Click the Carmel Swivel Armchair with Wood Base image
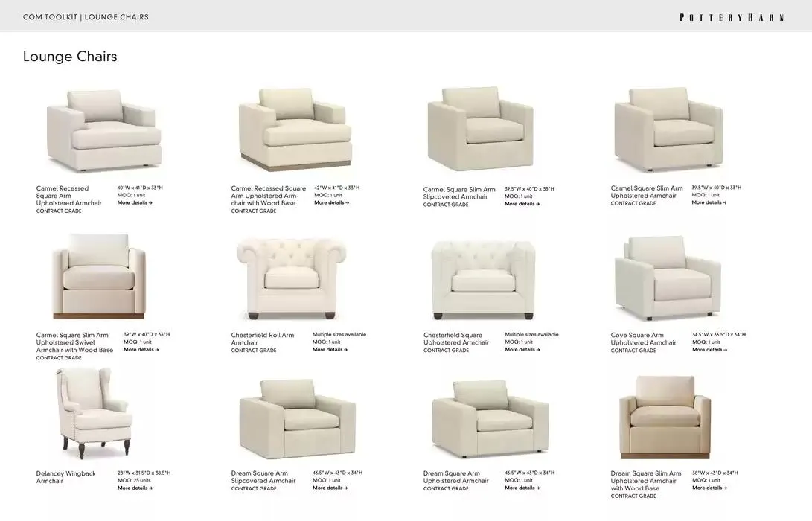Screen dimensions: 812x521 coord(98,276)
